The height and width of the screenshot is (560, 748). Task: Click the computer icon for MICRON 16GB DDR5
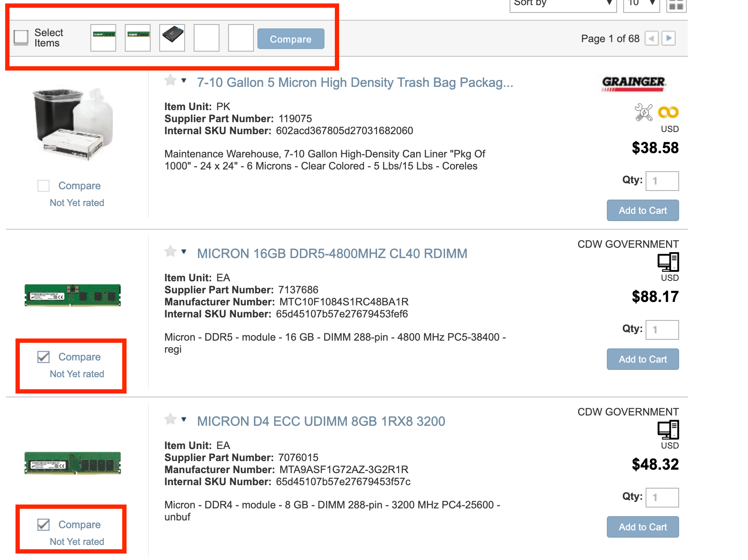[x=668, y=262]
